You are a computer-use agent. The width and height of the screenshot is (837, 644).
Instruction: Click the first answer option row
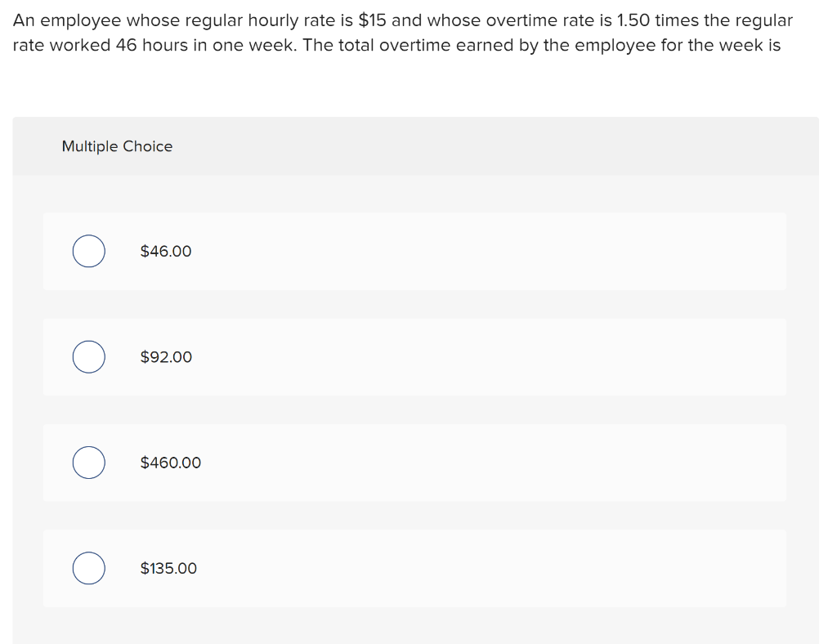click(x=414, y=251)
